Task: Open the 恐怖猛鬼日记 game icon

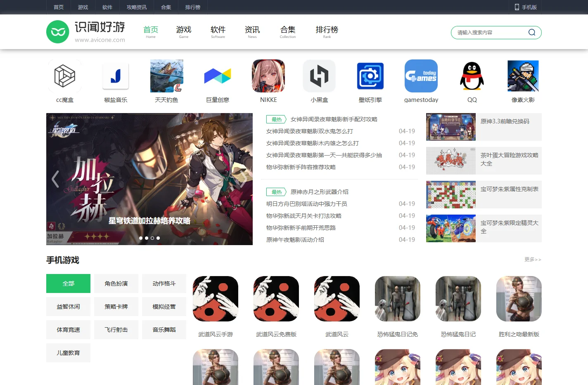Action: [x=458, y=299]
